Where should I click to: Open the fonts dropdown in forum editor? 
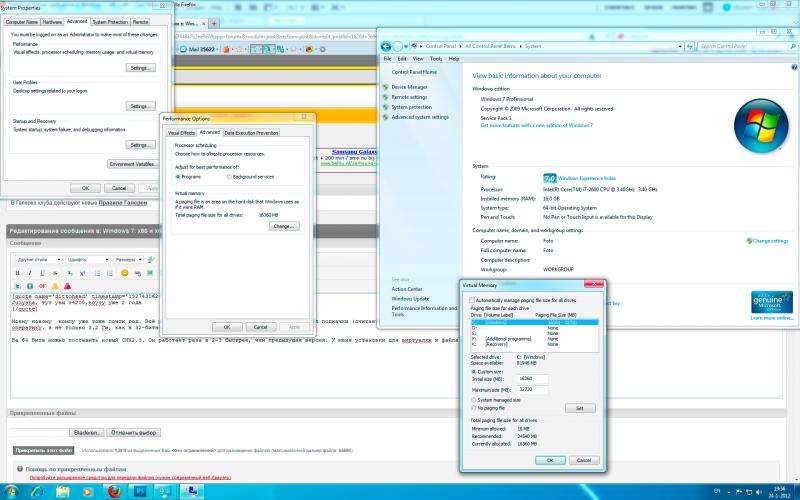88,260
